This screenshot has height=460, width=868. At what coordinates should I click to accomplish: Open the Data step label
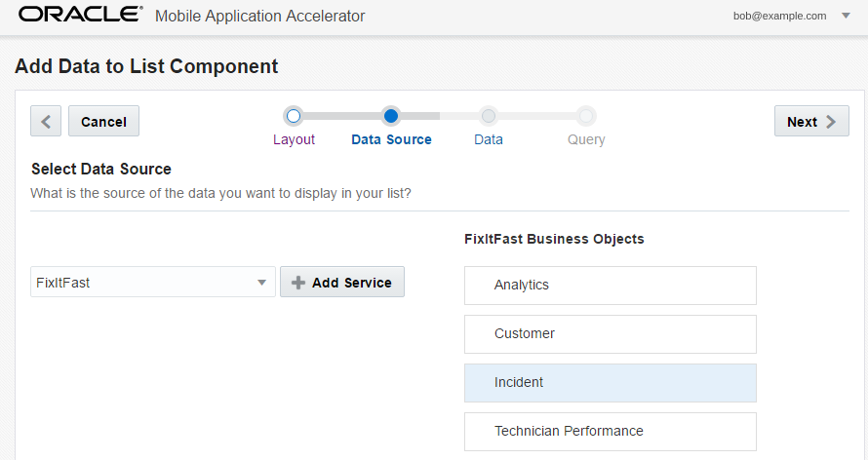pyautogui.click(x=489, y=139)
